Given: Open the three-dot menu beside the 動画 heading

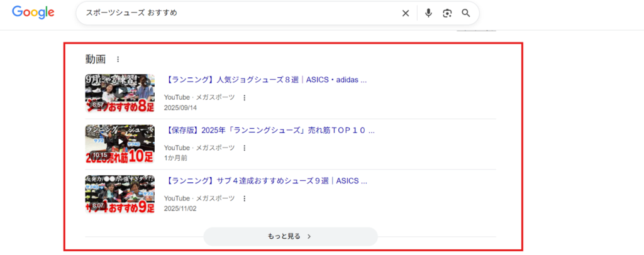Looking at the screenshot, I should point(118,59).
